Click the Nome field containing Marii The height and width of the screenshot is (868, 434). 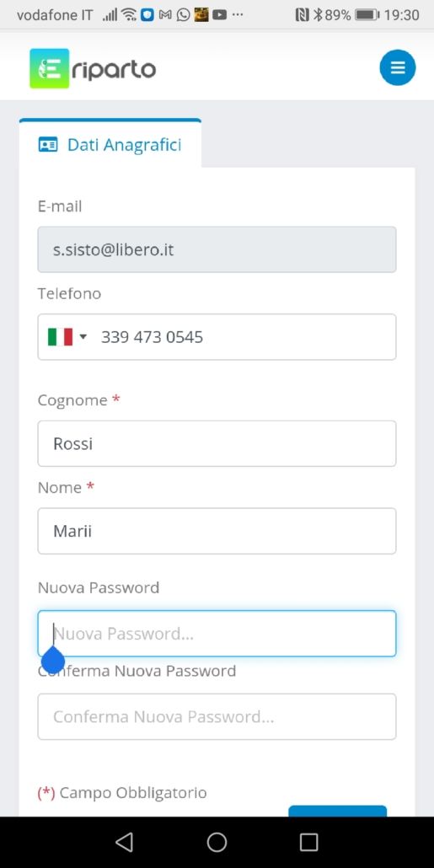(x=217, y=531)
